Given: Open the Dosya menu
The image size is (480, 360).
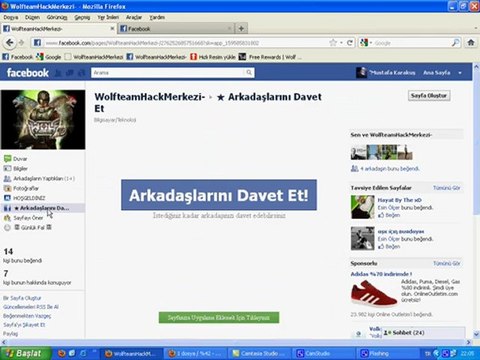Looking at the screenshot, I should (11, 17).
